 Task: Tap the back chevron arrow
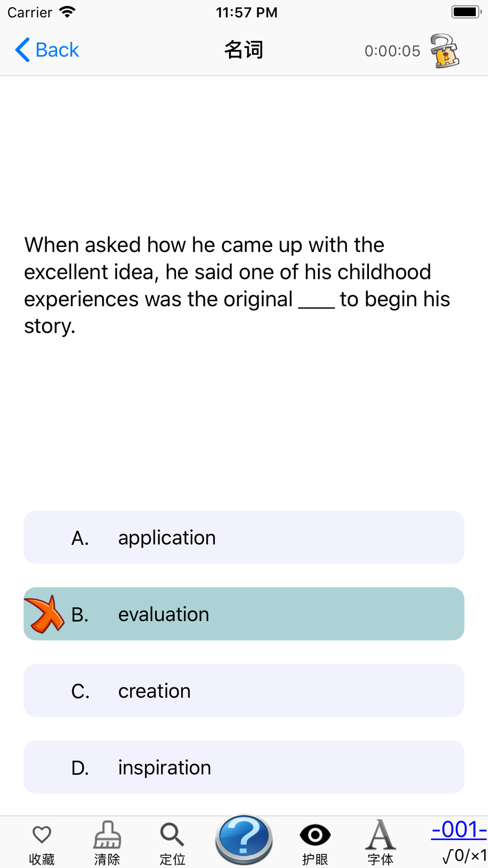coord(22,50)
